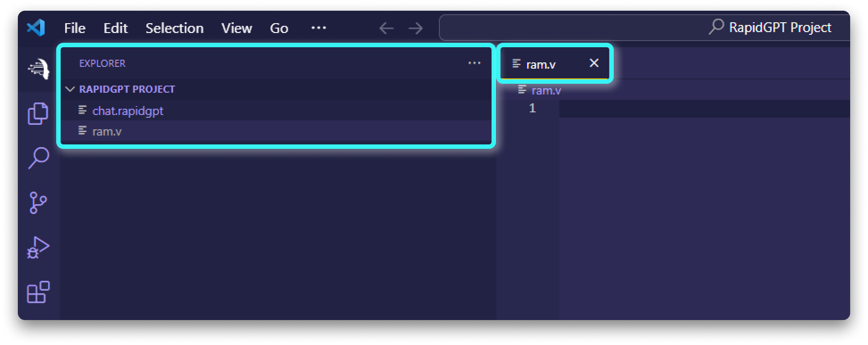Click the VS Code logo icon
Image resolution: width=868 pixels, height=345 pixels.
point(36,28)
